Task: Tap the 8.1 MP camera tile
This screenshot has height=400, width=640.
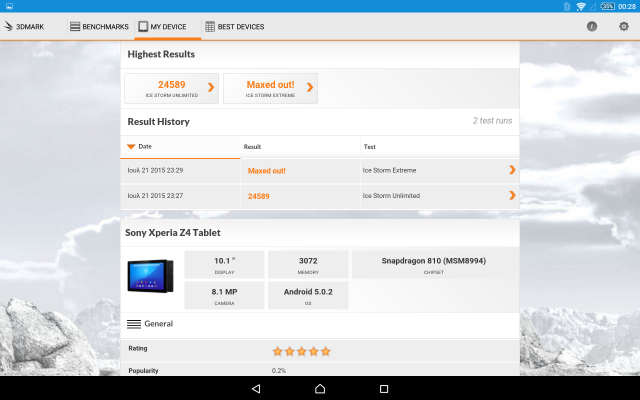Action: (224, 295)
